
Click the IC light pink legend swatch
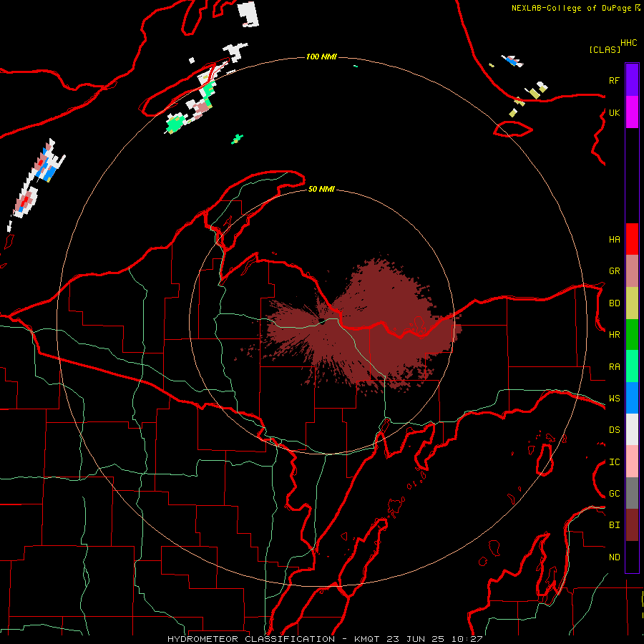click(632, 462)
